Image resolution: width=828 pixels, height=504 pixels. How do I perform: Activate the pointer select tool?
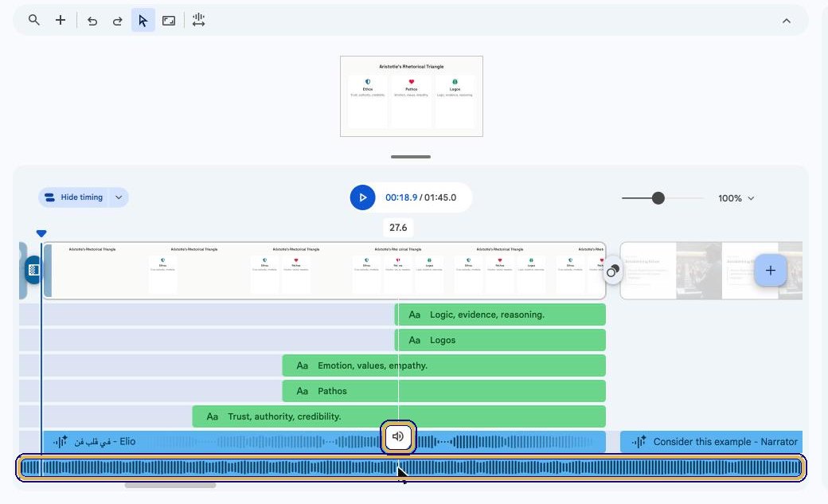tap(143, 21)
